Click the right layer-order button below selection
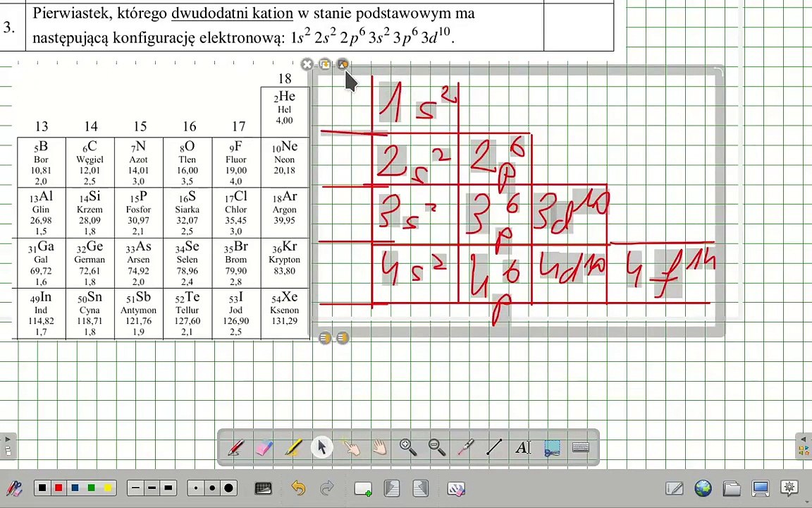 (x=343, y=338)
